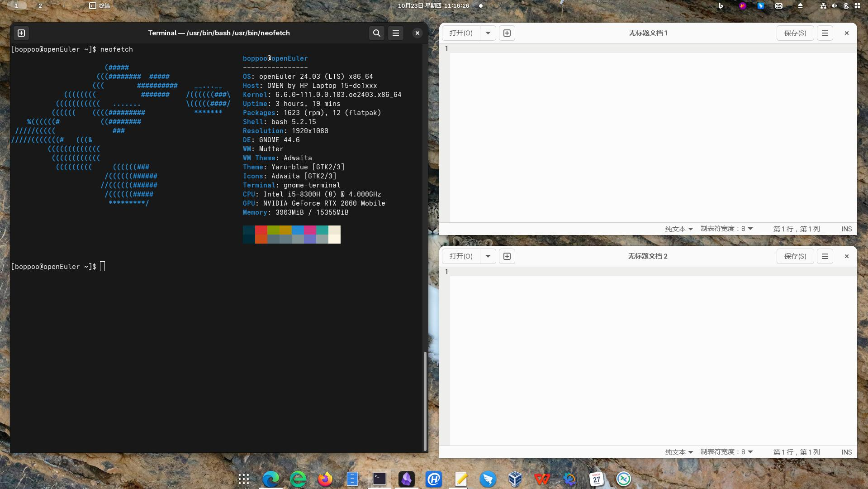Open 制表符宽度 dropdown in 无标题文档 2

727,452
